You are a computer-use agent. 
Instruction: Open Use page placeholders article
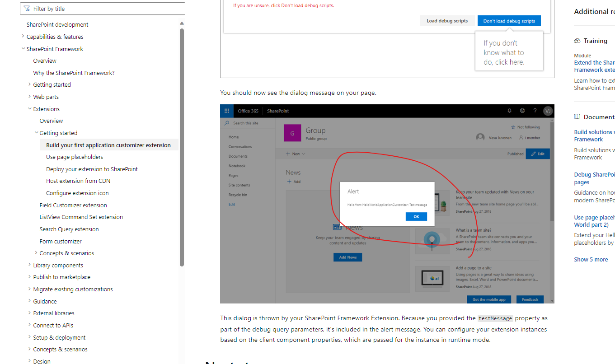pos(75,157)
